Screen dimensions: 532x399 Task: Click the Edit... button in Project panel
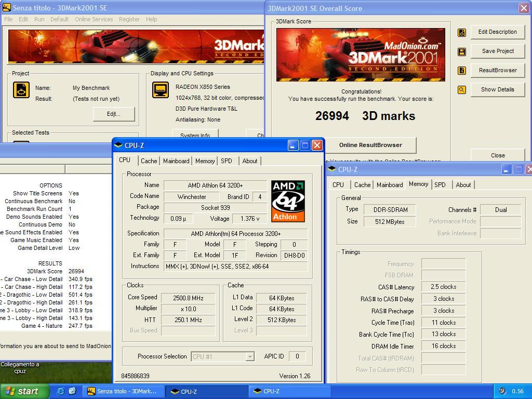click(x=114, y=114)
